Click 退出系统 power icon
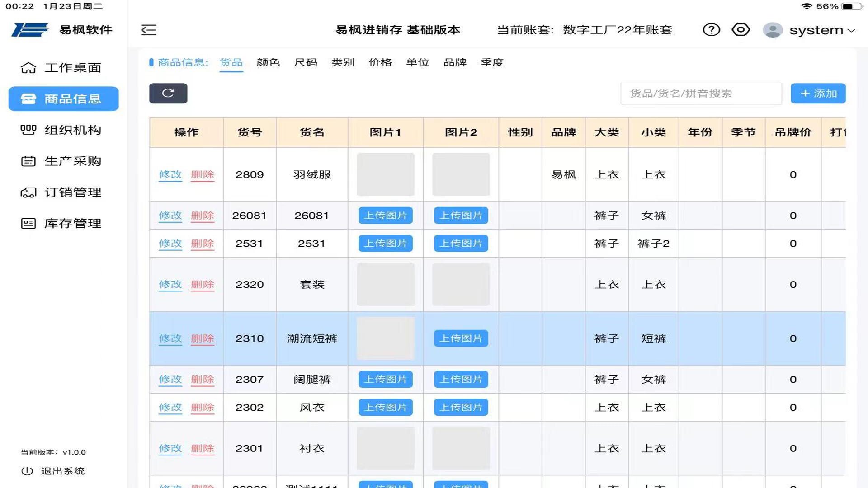The width and height of the screenshot is (868, 488). click(x=27, y=471)
